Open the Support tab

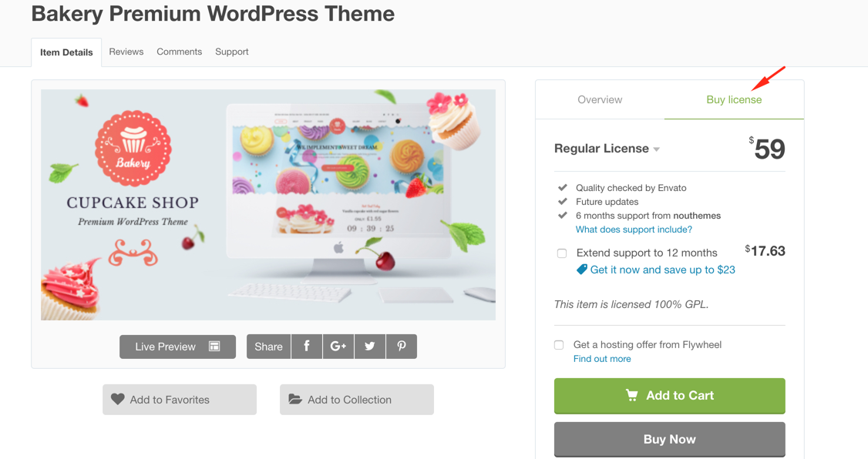point(231,52)
